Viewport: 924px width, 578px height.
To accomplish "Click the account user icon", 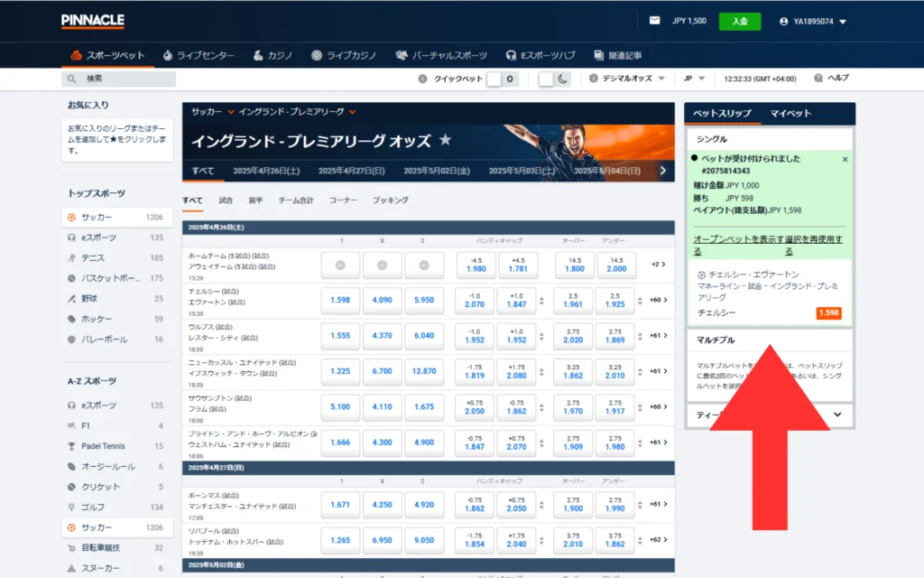I will tap(784, 22).
